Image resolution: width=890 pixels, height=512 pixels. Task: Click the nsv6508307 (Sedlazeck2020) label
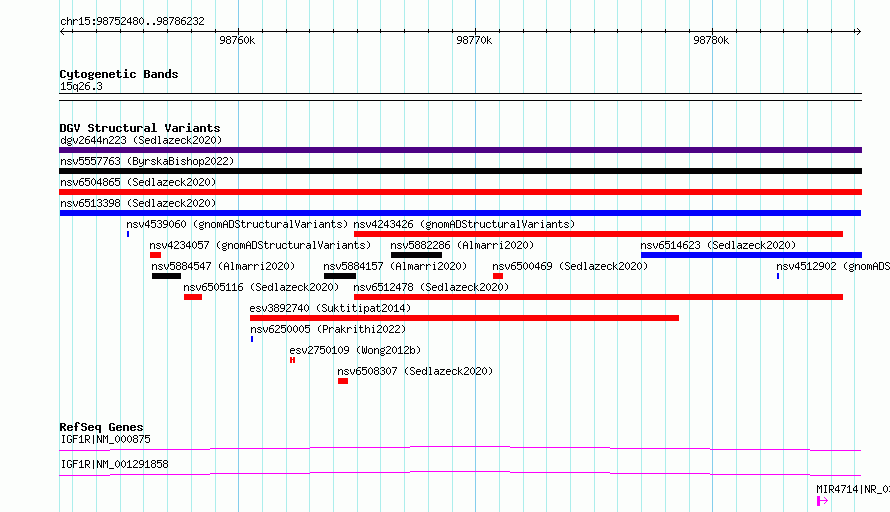pyautogui.click(x=415, y=371)
